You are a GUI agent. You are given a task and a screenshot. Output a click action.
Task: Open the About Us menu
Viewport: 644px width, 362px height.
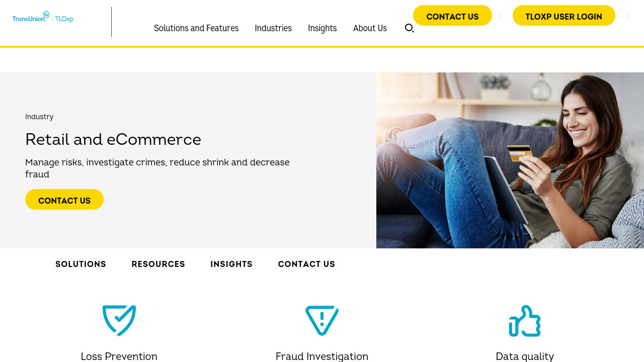click(370, 28)
